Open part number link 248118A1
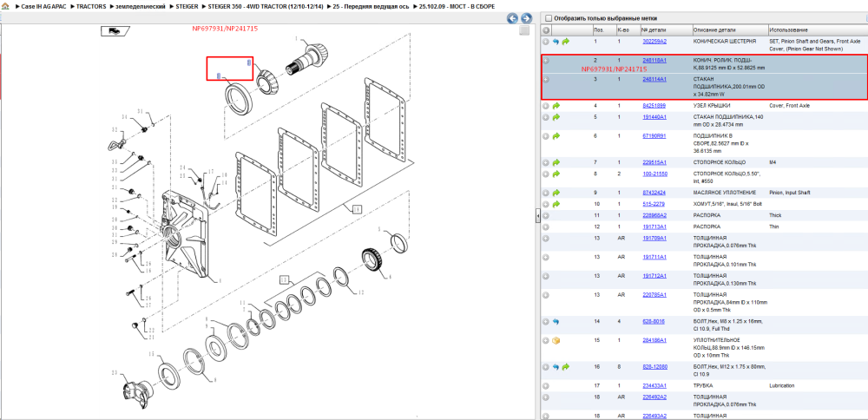This screenshot has height=420, width=868. tap(654, 61)
